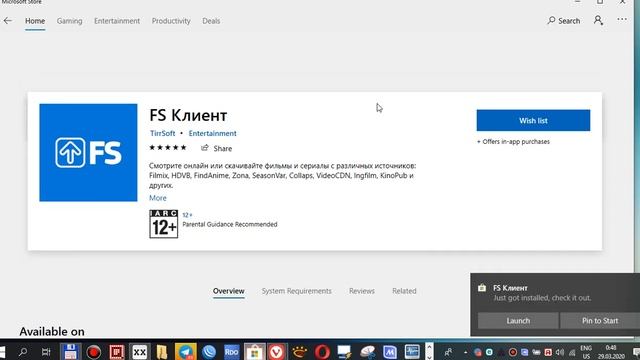Click Launch in the notification

[518, 321]
